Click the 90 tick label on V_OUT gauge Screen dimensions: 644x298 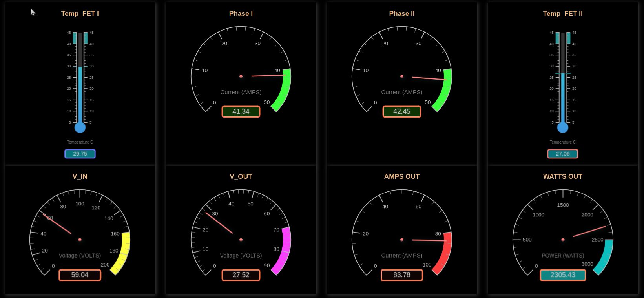pyautogui.click(x=267, y=265)
